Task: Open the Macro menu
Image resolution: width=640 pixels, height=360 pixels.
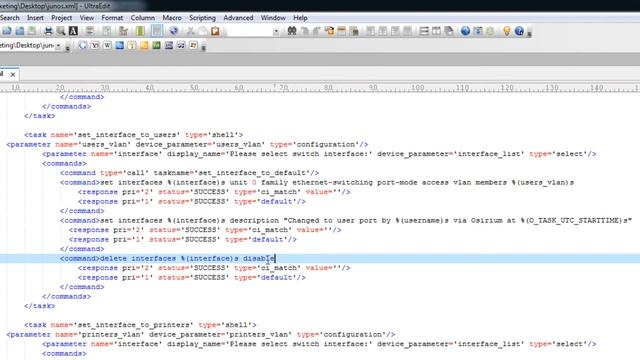Action: coord(172,18)
